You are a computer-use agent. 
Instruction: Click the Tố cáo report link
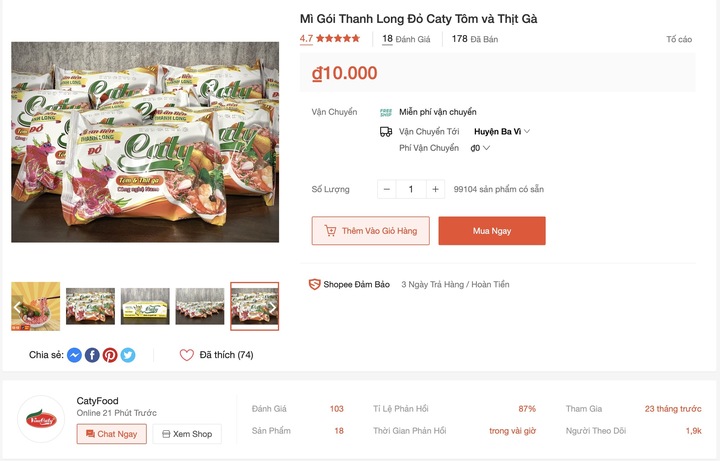678,39
